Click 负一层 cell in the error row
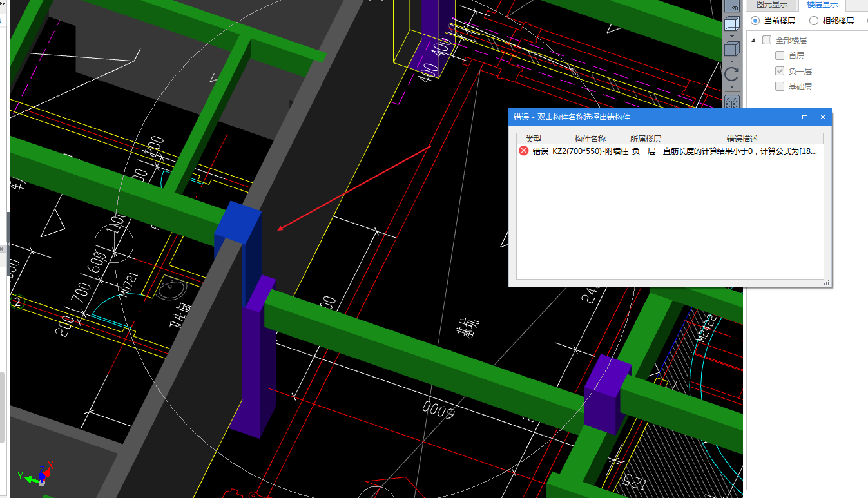Image resolution: width=868 pixels, height=498 pixels. pyautogui.click(x=644, y=151)
